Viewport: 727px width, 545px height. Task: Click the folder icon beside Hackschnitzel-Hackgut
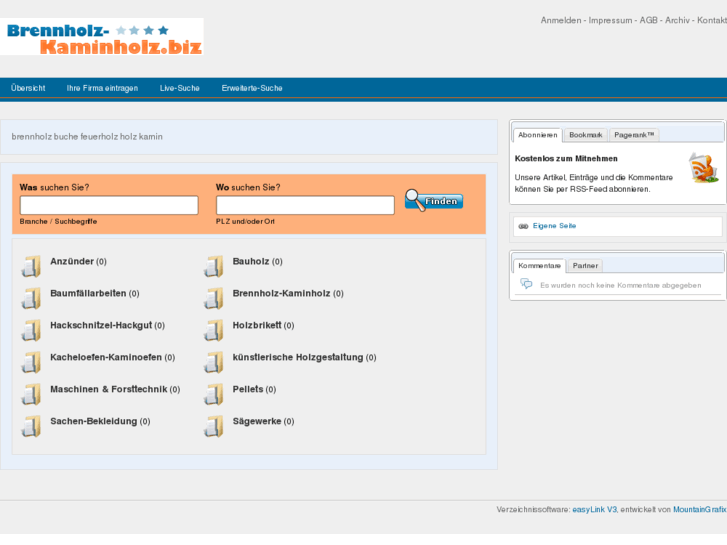click(x=31, y=330)
